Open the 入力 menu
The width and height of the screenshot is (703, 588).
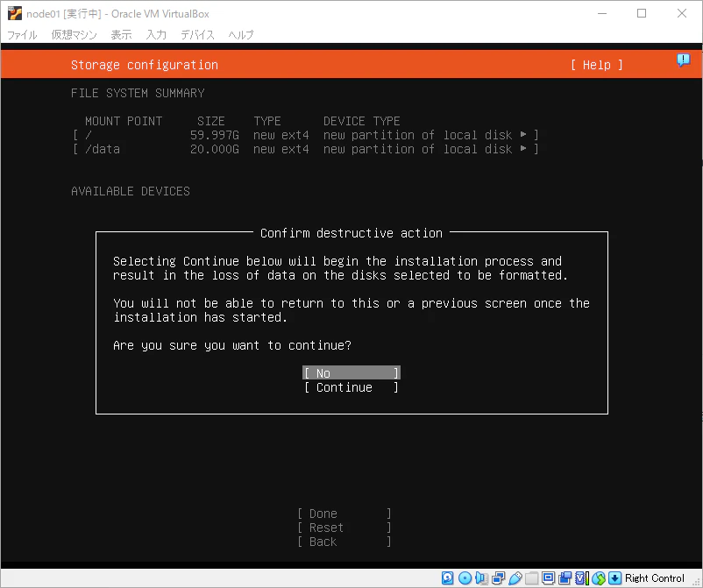click(x=156, y=34)
